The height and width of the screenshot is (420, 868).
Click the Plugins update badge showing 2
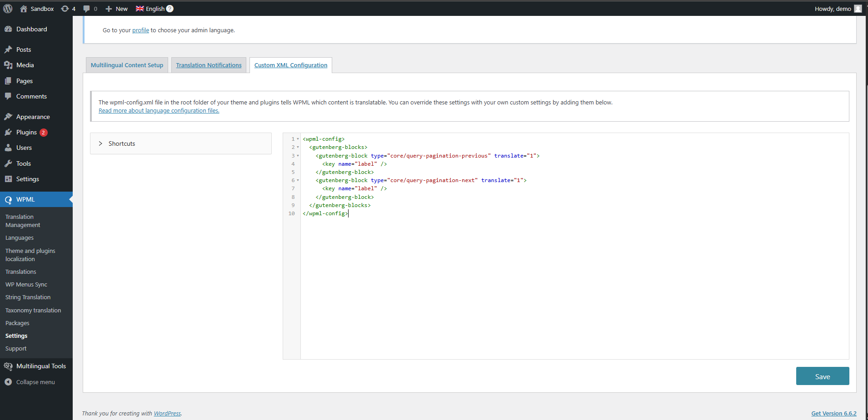[x=43, y=133]
